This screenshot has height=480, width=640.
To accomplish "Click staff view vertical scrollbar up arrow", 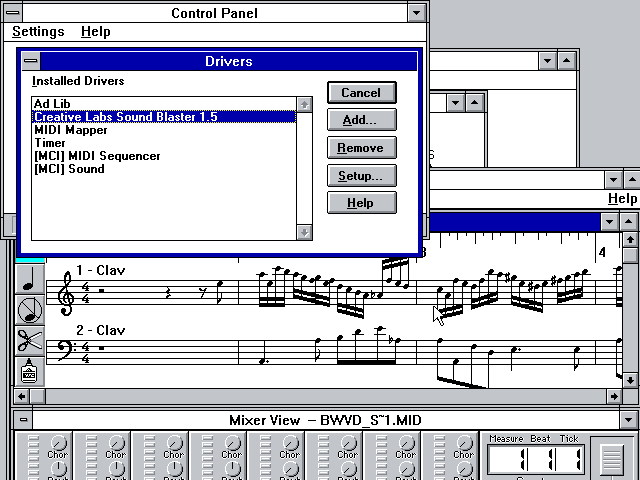I will (x=630, y=240).
